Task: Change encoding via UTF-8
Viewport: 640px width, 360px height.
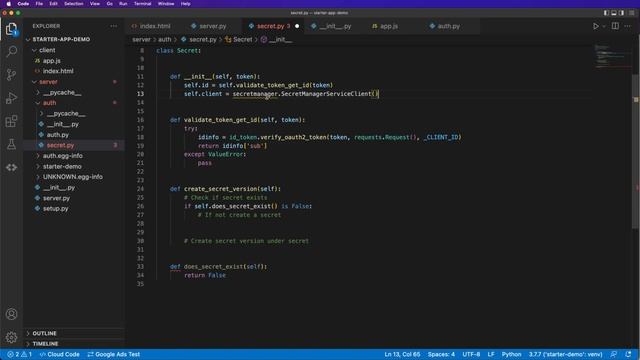Action: (471, 354)
